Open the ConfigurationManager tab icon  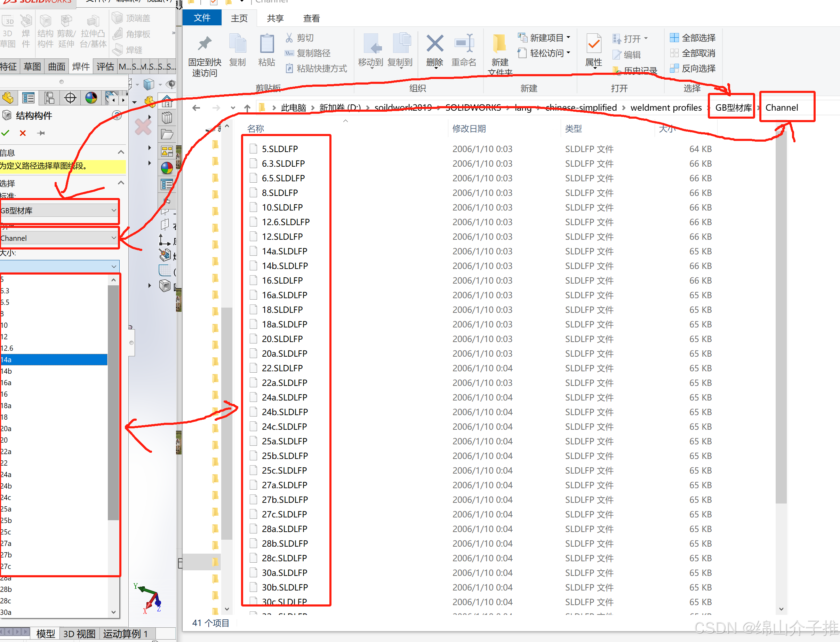(49, 98)
